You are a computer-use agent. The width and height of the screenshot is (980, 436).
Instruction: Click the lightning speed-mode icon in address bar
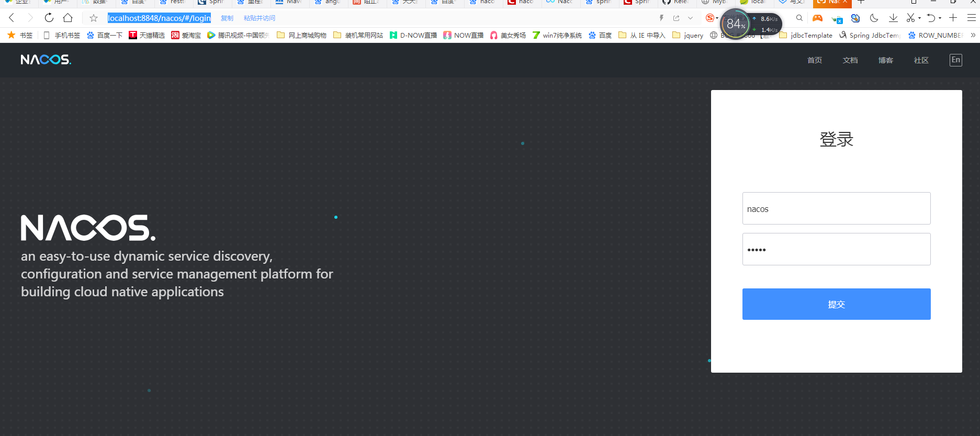pyautogui.click(x=661, y=18)
